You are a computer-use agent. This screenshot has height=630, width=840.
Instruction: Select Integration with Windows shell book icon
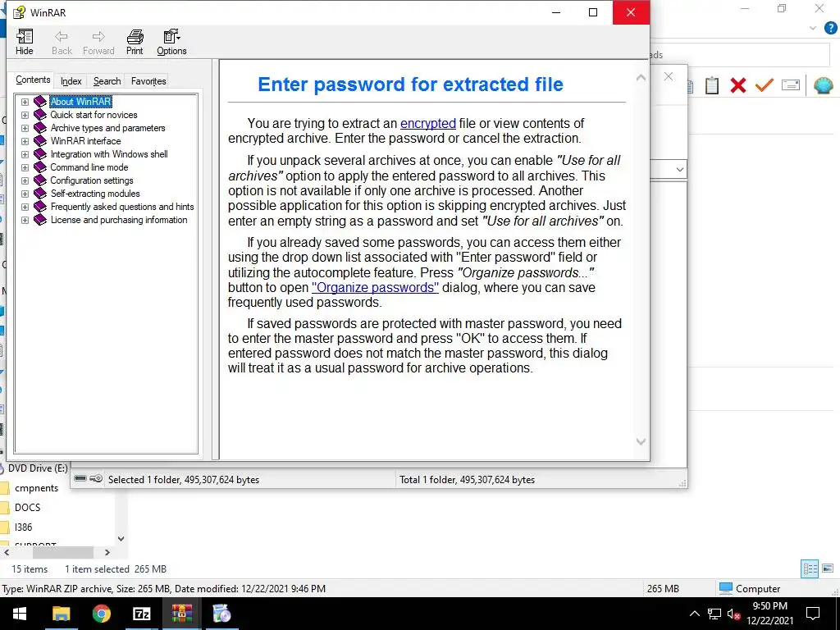[x=39, y=153]
